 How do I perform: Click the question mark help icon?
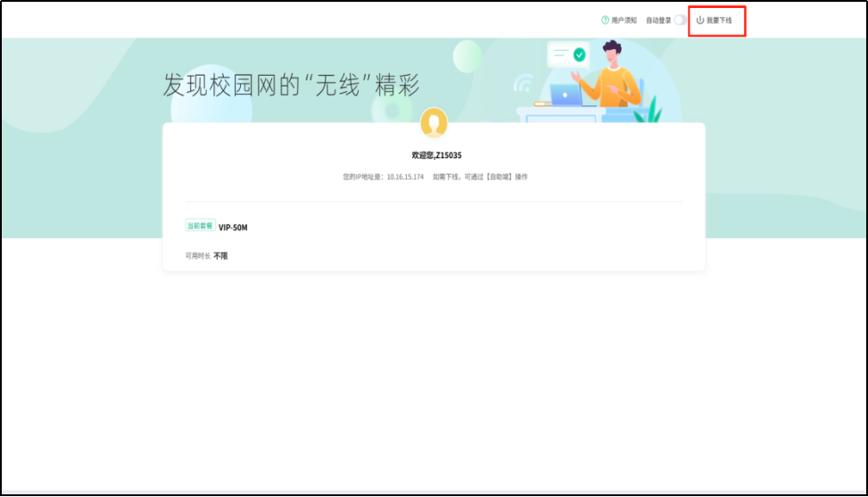click(x=605, y=20)
